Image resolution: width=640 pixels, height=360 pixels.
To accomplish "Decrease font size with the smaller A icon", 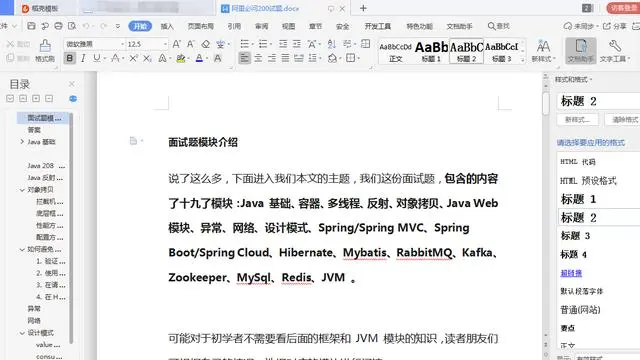I will point(191,44).
